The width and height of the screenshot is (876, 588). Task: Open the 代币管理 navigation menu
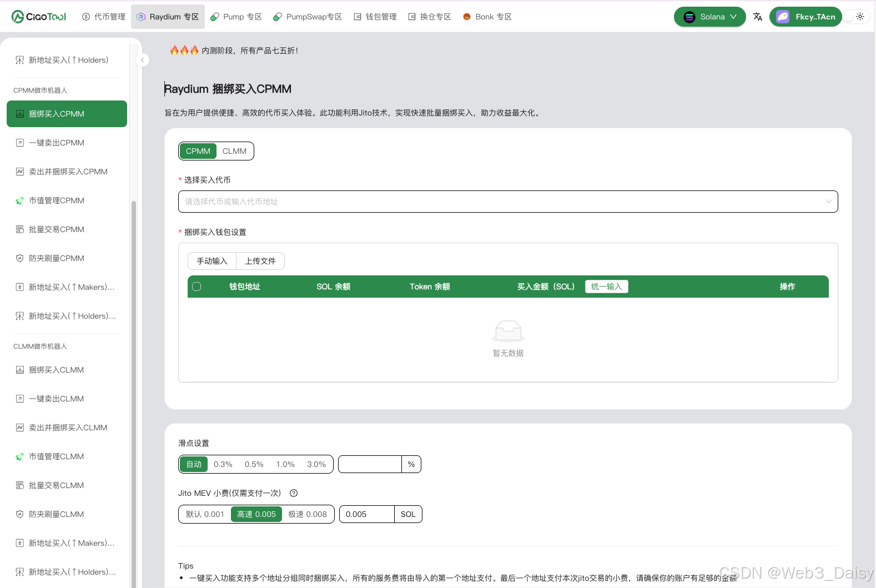104,17
